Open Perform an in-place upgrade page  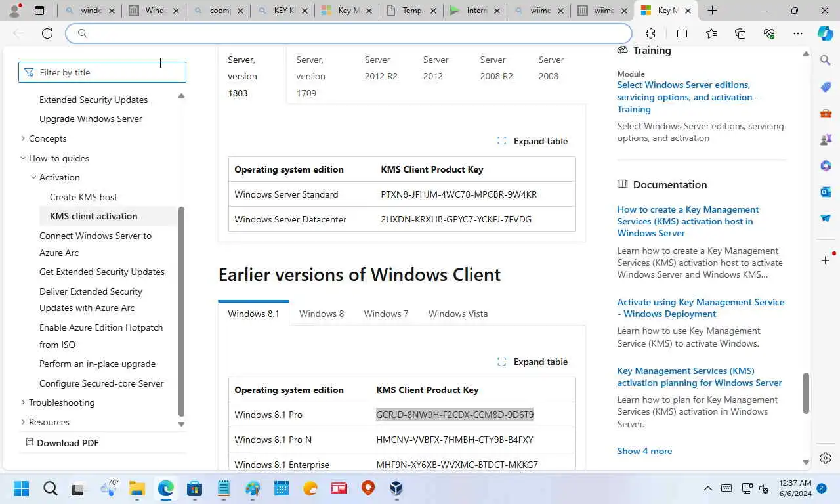tap(97, 364)
